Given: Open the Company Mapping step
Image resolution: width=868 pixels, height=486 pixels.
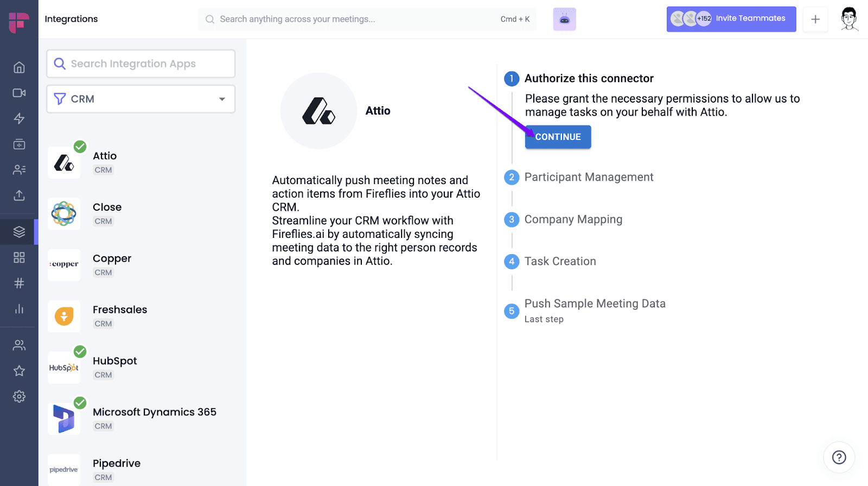Looking at the screenshot, I should [x=573, y=219].
